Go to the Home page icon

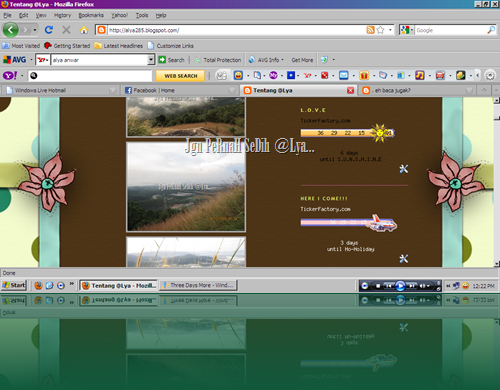coord(84,30)
